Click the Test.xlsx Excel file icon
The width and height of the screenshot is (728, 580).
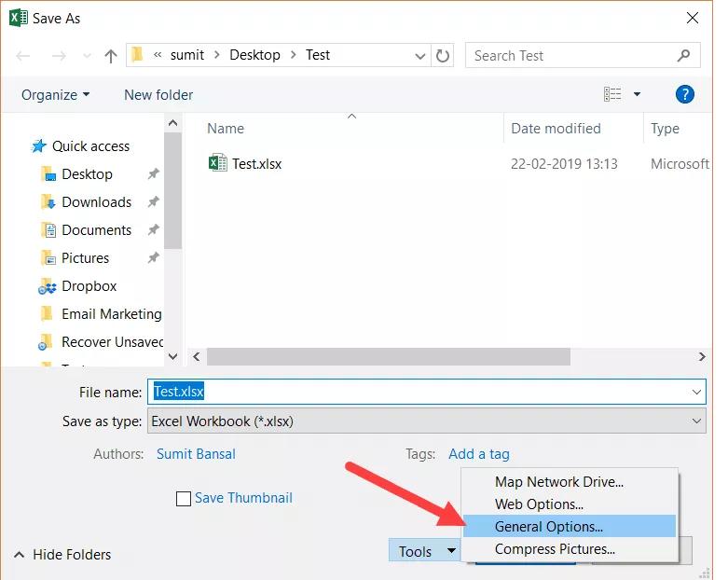click(218, 163)
